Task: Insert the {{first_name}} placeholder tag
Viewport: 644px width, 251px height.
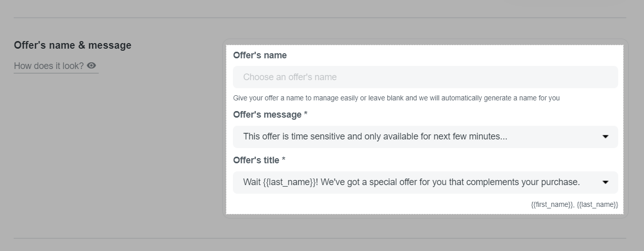Action: [x=552, y=205]
